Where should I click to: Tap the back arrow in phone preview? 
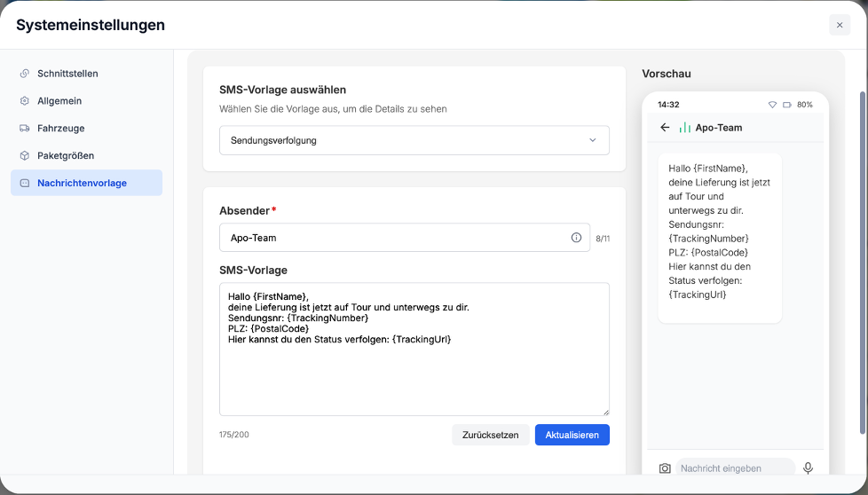(x=665, y=128)
